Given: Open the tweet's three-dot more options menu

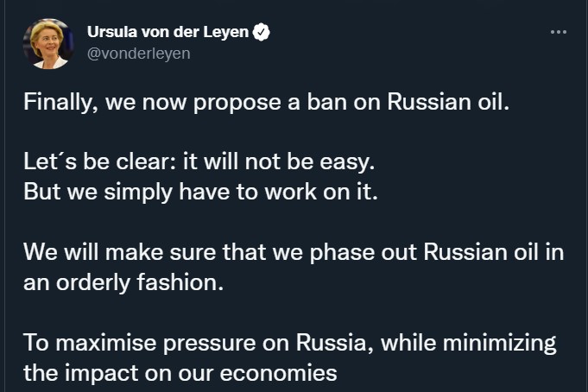Looking at the screenshot, I should tap(559, 32).
